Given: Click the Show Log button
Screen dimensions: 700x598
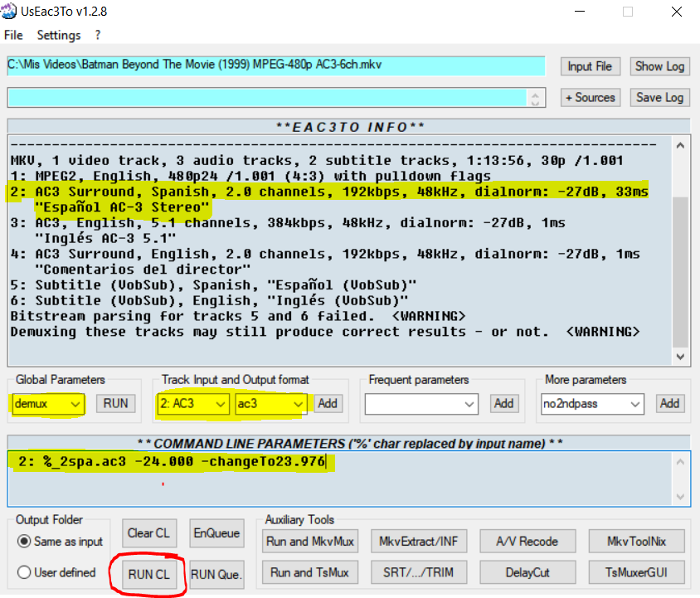Looking at the screenshot, I should click(659, 66).
